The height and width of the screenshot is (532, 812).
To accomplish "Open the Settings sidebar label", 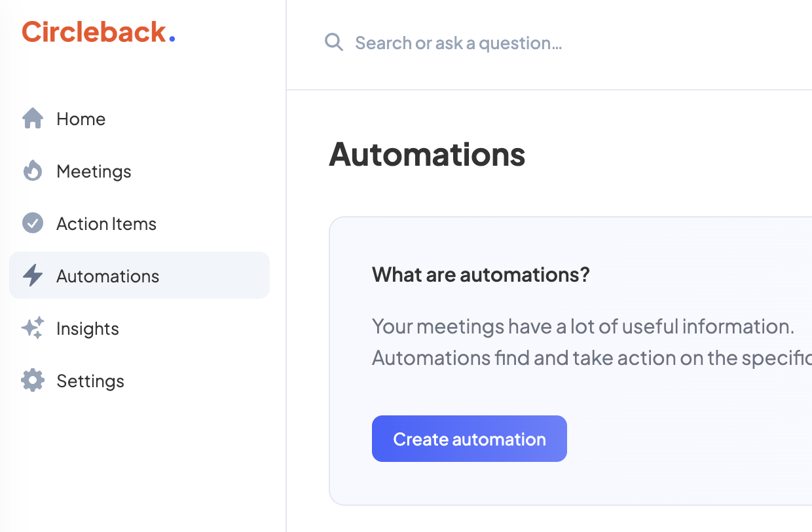I will click(x=90, y=381).
